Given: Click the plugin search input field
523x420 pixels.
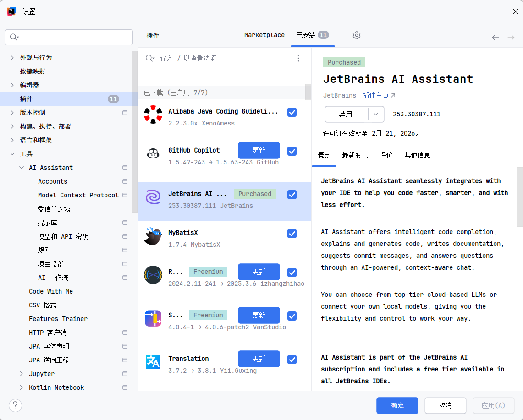Looking at the screenshot, I should point(225,58).
